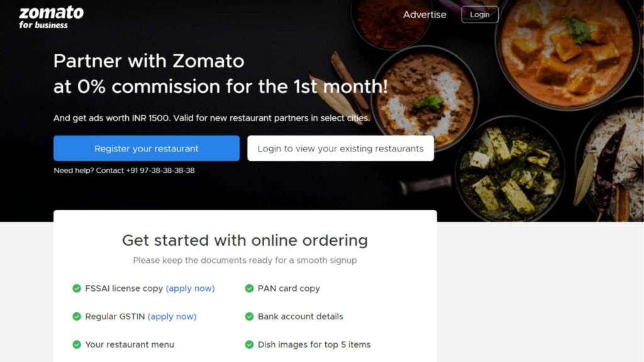644x362 pixels.
Task: Click green check icon beside FSSAI license copy
Action: pyautogui.click(x=77, y=288)
